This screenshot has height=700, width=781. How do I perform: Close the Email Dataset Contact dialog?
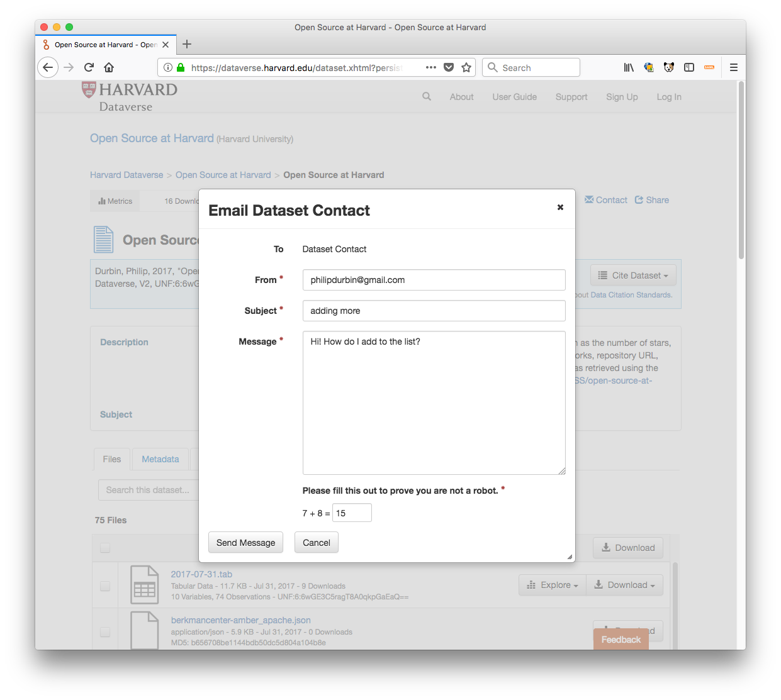coord(560,207)
